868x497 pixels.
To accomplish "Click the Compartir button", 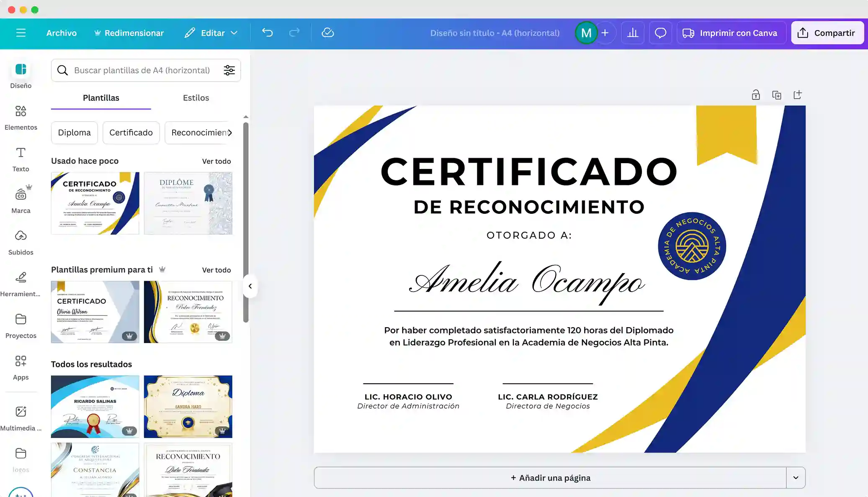I will point(827,33).
